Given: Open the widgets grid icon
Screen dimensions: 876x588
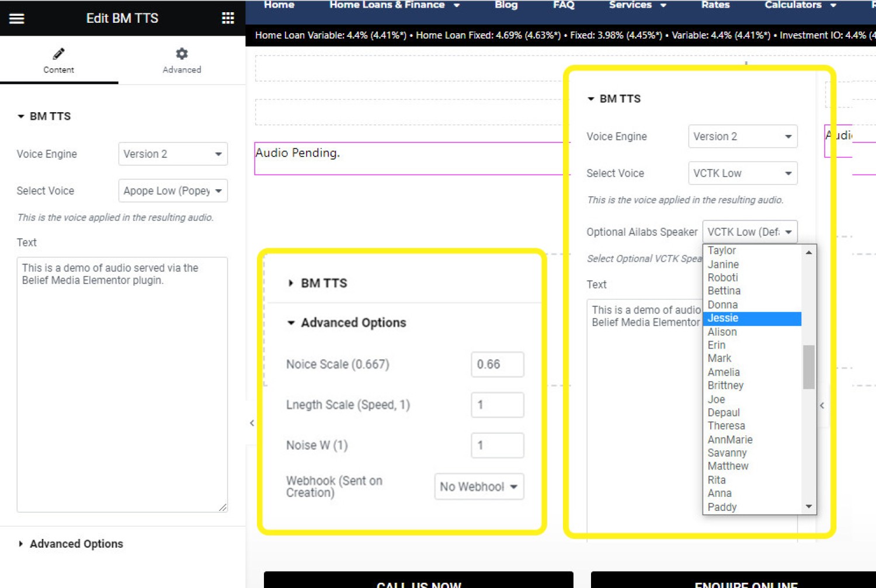Looking at the screenshot, I should [x=228, y=18].
